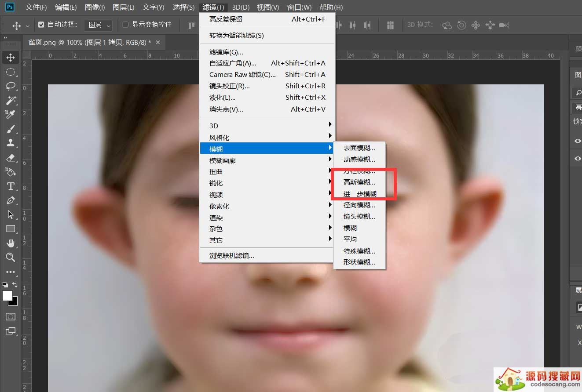Click the 3D rotate mode icon
The width and height of the screenshot is (582, 392).
[447, 25]
